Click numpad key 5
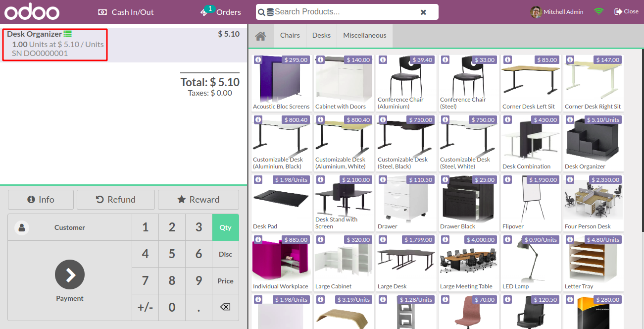Viewport: 644px width, 329px height. point(172,254)
